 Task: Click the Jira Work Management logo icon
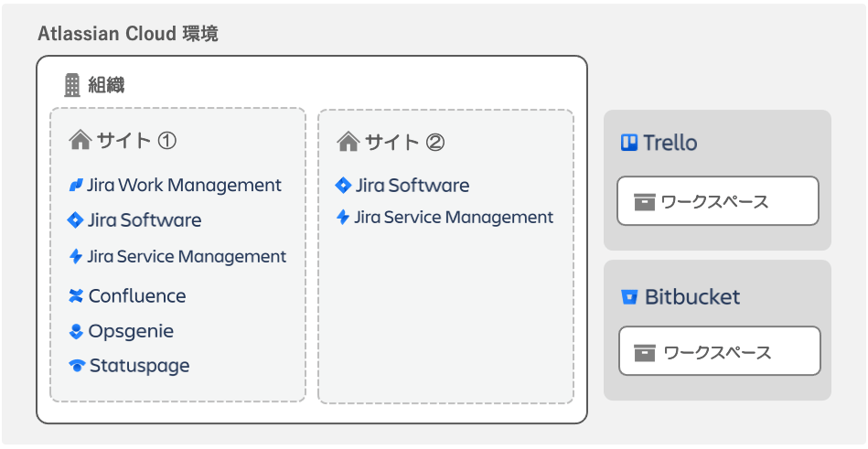tap(76, 185)
